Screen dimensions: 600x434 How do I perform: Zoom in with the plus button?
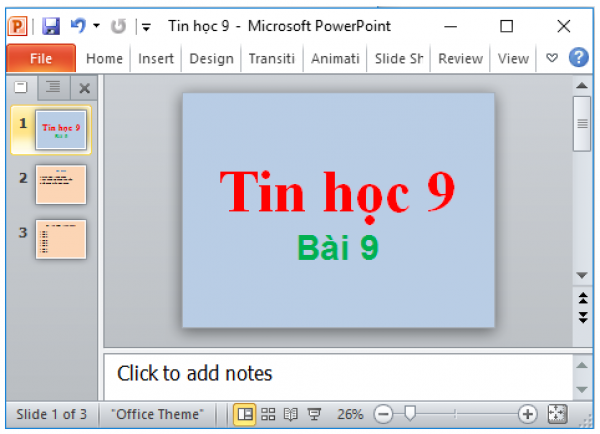point(527,414)
